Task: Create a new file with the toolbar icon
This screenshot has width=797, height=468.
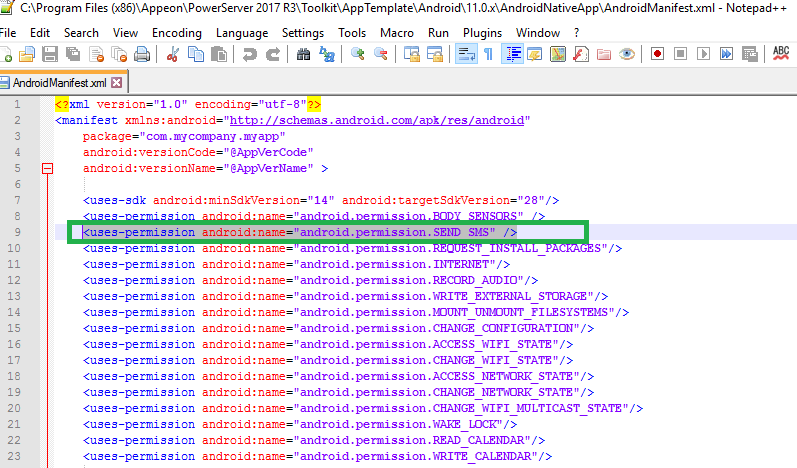Action: pos(5,54)
